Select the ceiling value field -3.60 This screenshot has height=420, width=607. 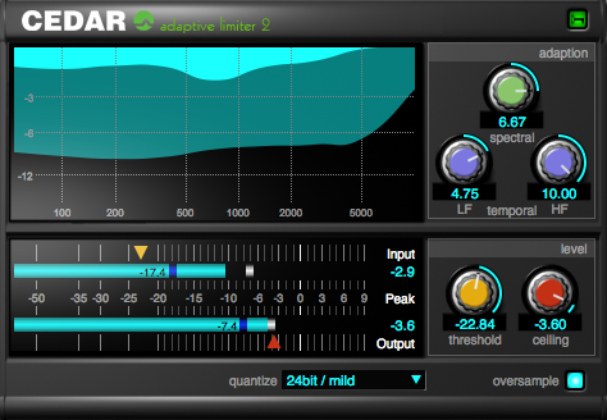550,324
